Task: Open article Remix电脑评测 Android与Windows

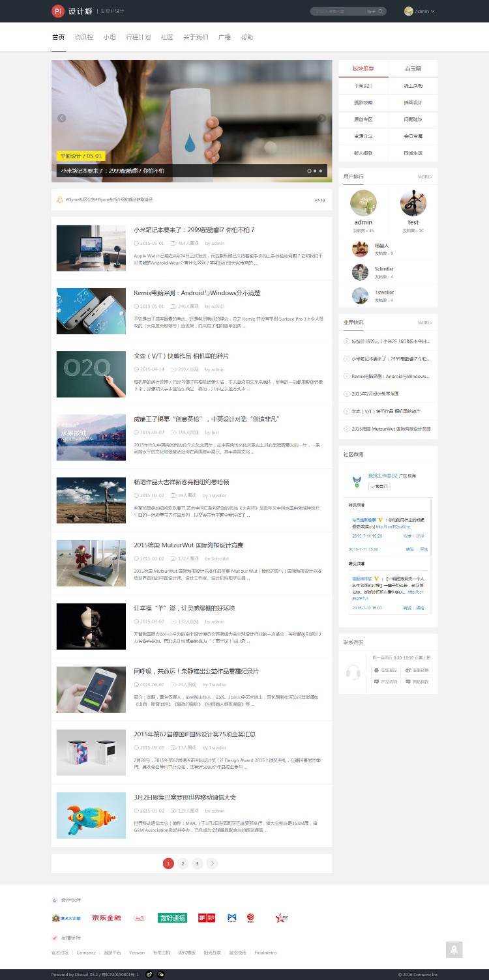Action: pos(198,293)
